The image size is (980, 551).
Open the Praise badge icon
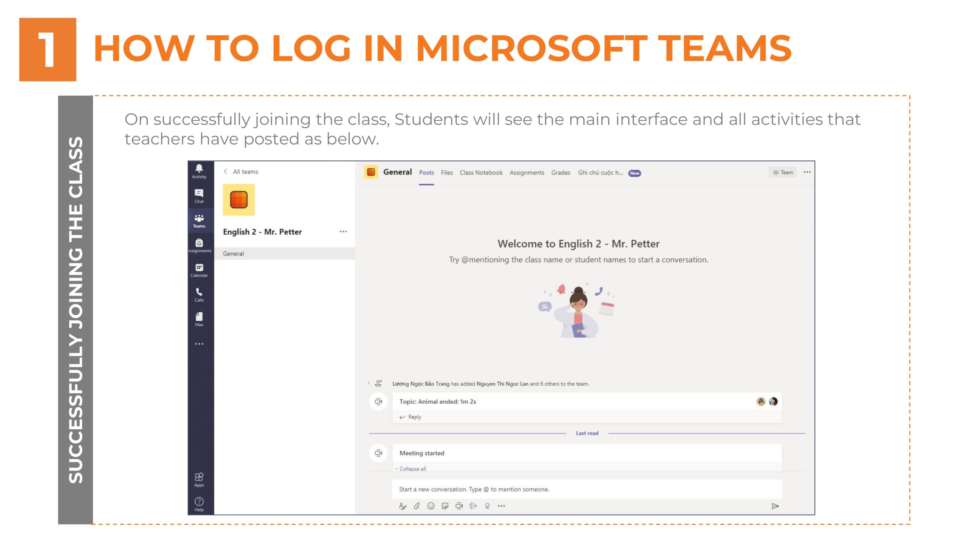(x=487, y=506)
